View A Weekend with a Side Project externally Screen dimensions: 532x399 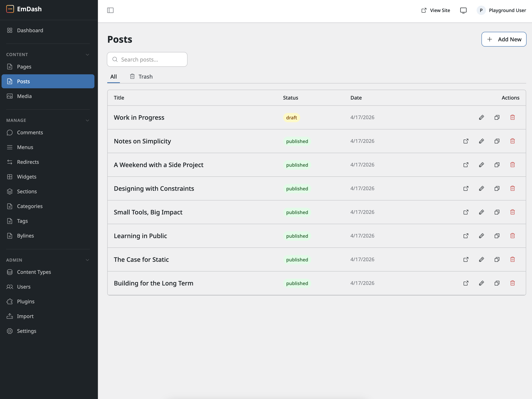point(466,165)
